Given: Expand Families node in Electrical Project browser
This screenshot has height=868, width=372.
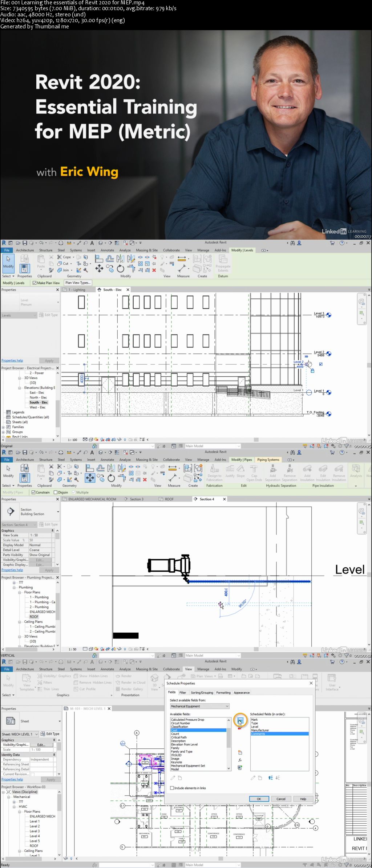Looking at the screenshot, I should [3, 427].
